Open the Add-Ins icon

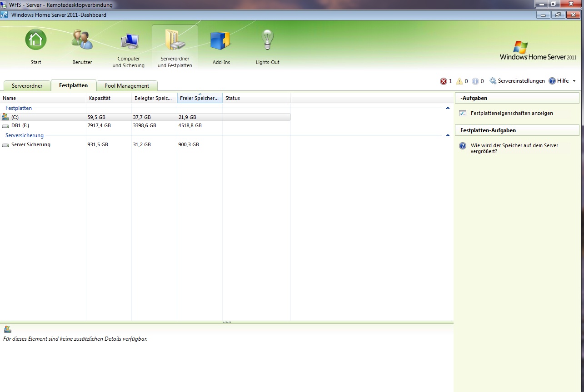(x=221, y=40)
